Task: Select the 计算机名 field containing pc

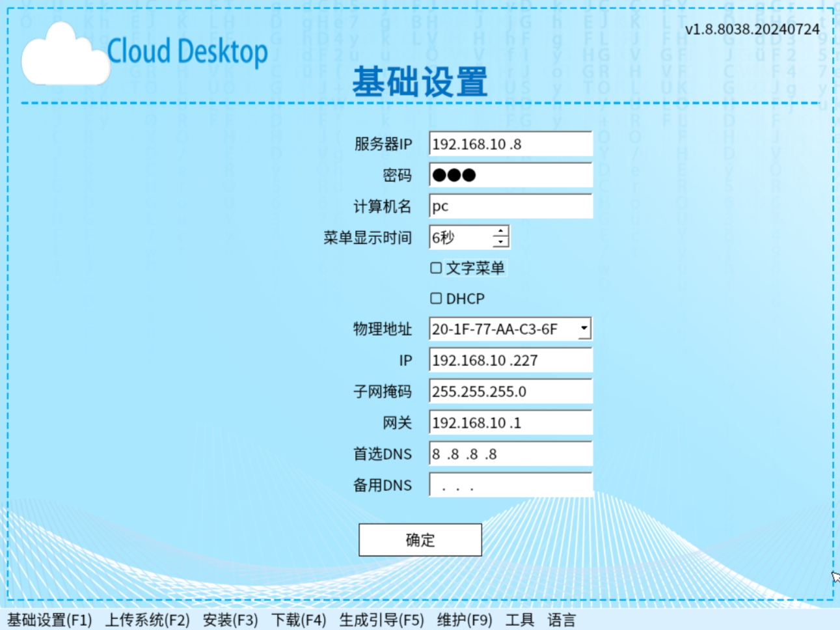Action: (511, 206)
